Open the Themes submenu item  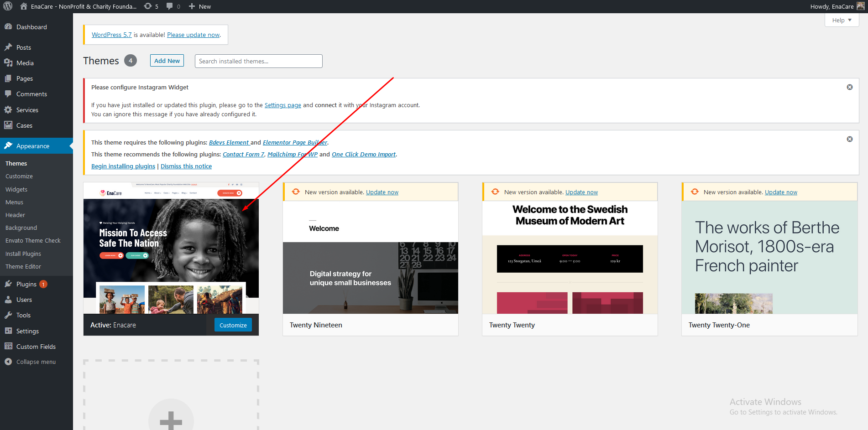point(16,163)
